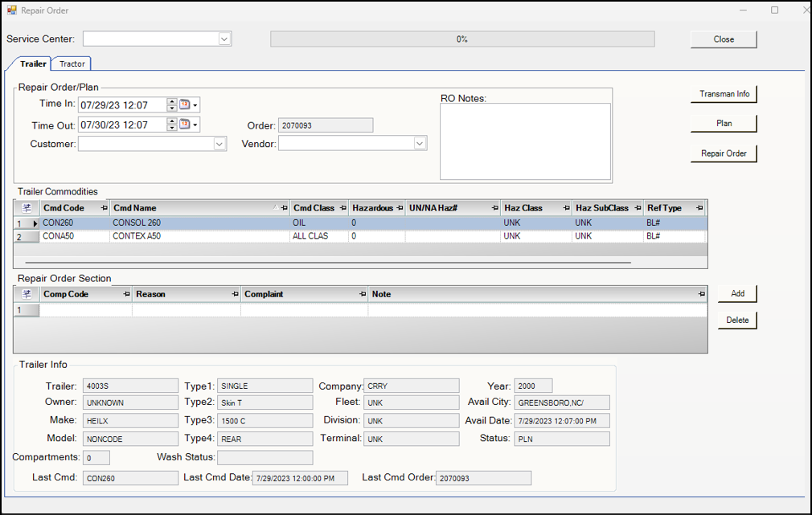Expand the Service Center dropdown
The image size is (812, 515).
pyautogui.click(x=224, y=39)
